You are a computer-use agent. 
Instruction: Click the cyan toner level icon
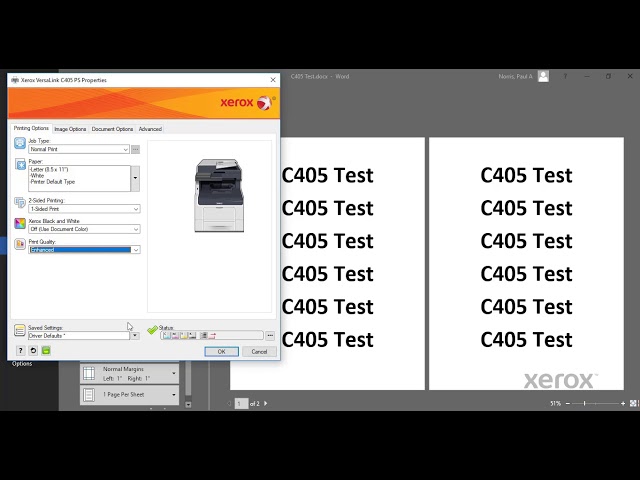point(166,336)
